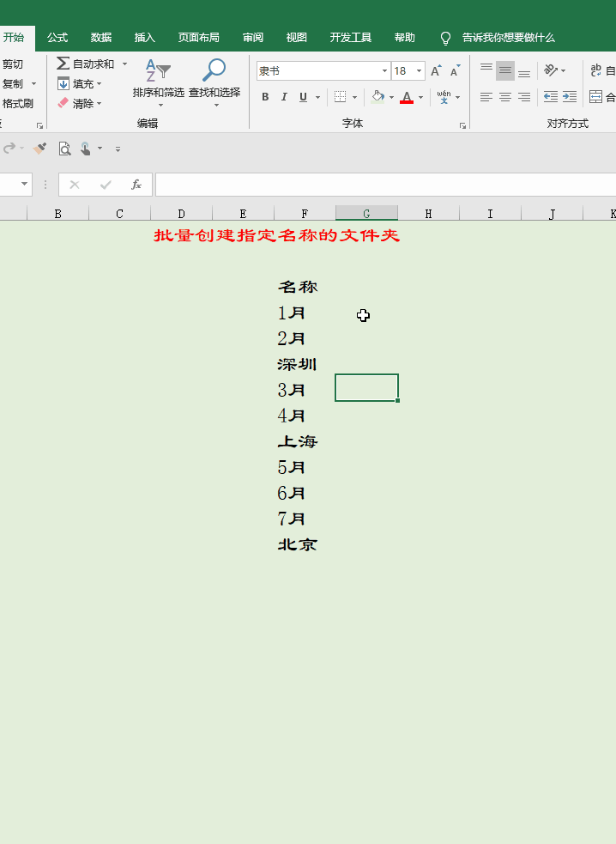Click the 复制 (Copy) button

click(12, 83)
